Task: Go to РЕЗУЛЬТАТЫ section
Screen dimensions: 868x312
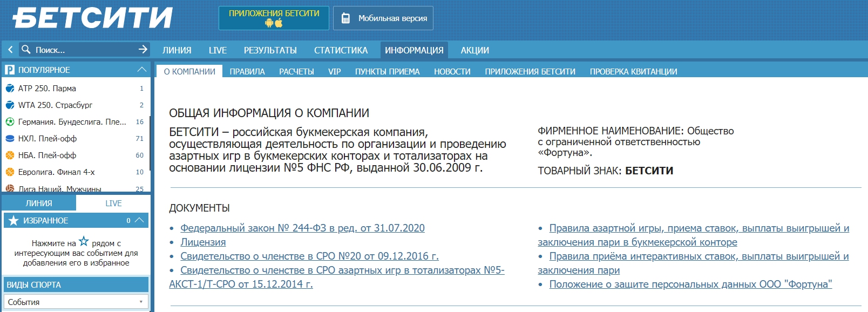Action: [270, 50]
